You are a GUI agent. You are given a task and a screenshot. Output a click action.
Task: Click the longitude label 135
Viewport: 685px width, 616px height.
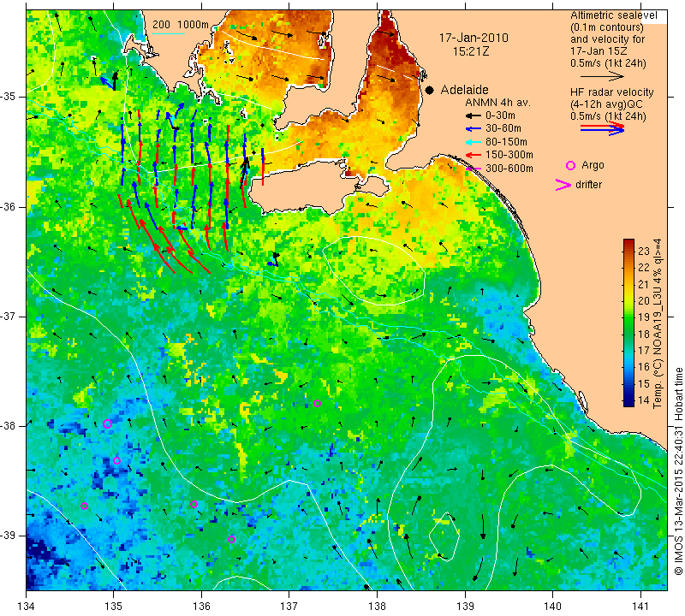pos(114,606)
